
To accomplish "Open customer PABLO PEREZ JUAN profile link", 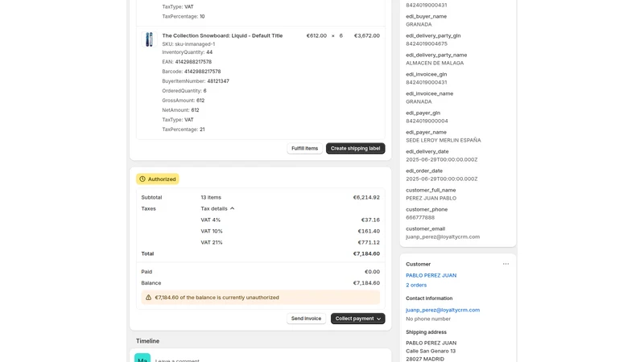I will [431, 275].
